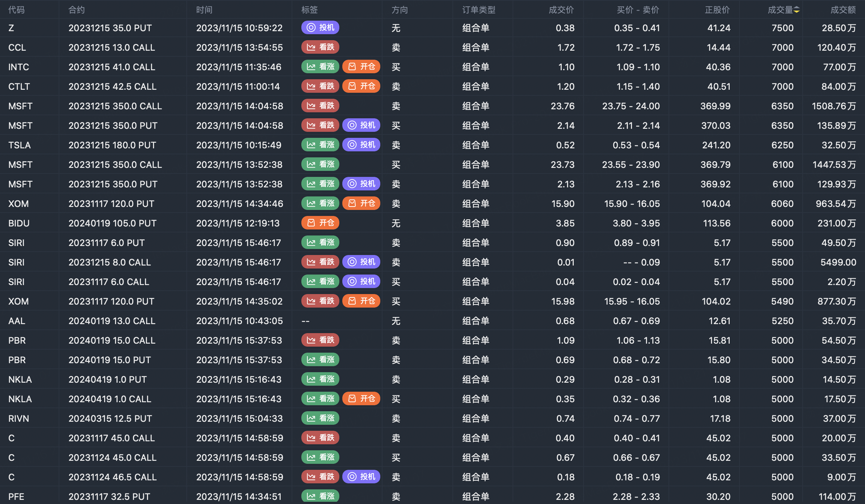
Task: Click the 成交量 sort arrow icon
Action: coord(797,10)
